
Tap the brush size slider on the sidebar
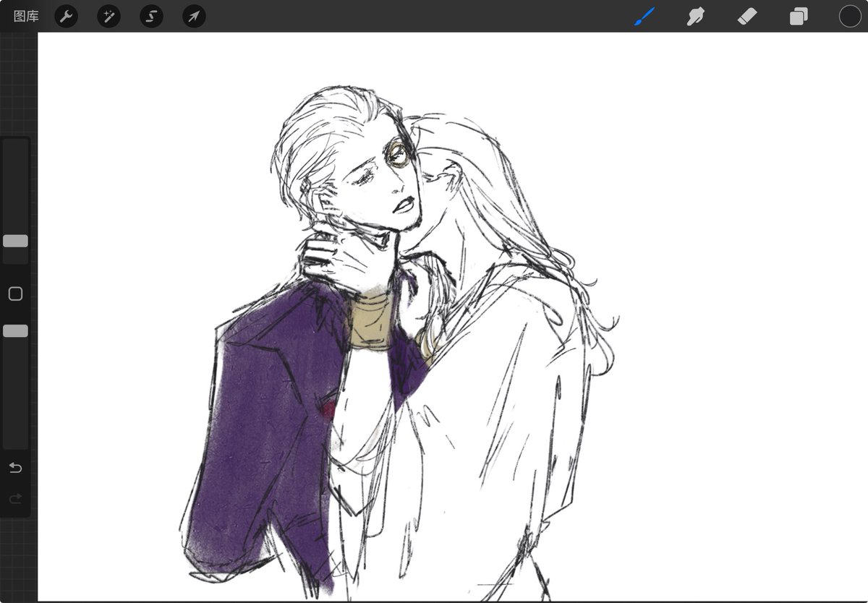tap(15, 241)
